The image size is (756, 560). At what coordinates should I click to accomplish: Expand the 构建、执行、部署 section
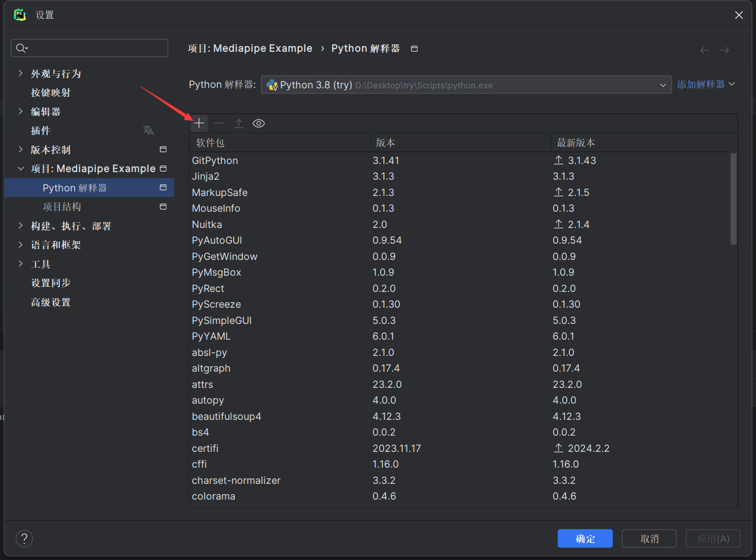point(20,225)
